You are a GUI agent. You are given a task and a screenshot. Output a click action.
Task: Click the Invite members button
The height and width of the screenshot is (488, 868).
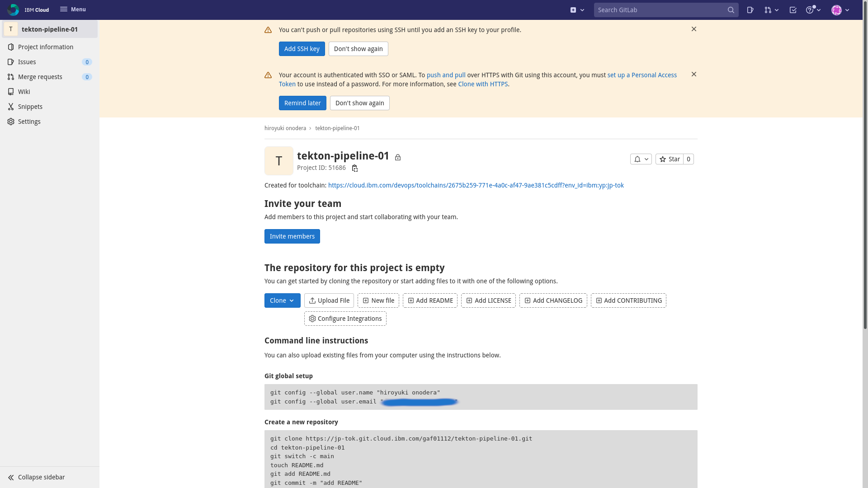pos(292,236)
